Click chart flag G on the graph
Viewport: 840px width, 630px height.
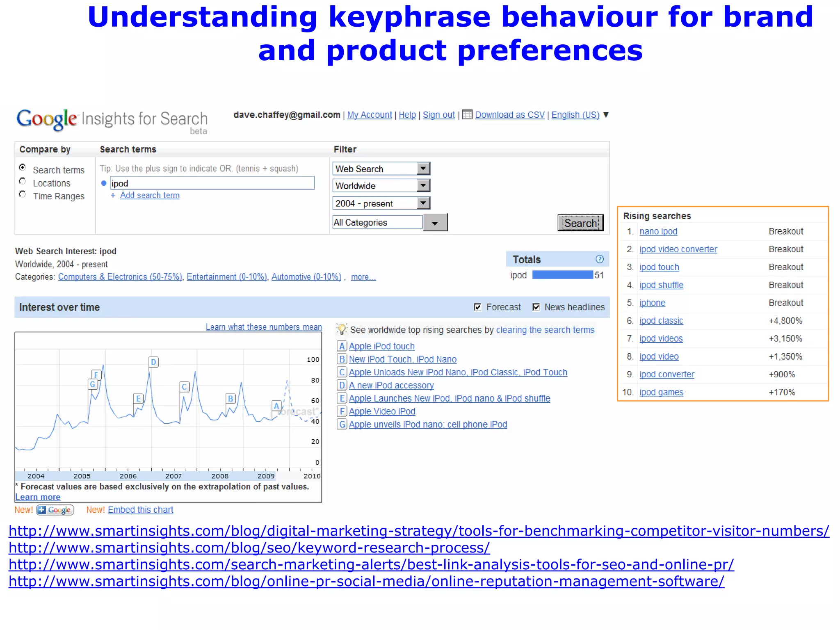point(93,385)
